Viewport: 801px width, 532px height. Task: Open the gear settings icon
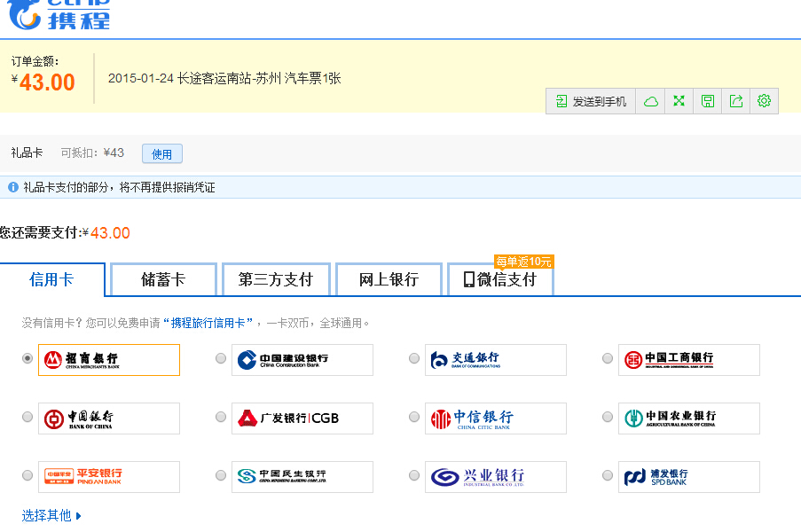point(764,101)
